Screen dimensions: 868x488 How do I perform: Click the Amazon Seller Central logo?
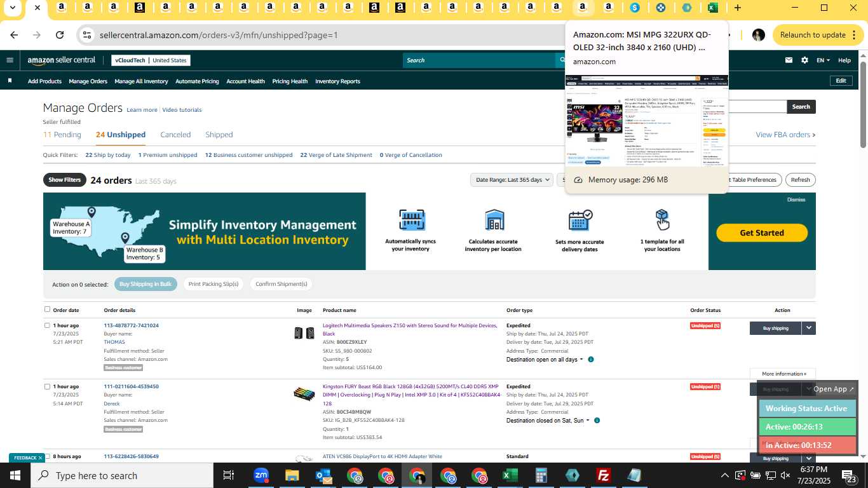[62, 60]
